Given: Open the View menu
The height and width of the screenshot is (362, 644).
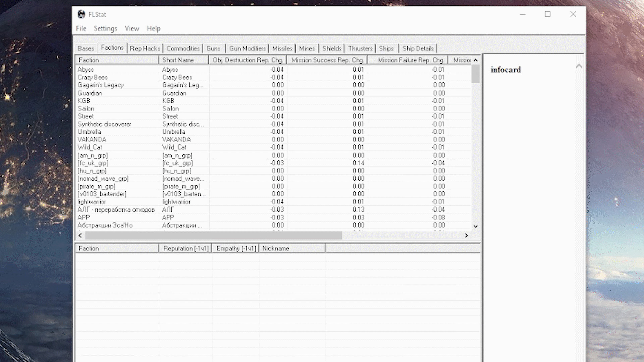Looking at the screenshot, I should click(132, 28).
